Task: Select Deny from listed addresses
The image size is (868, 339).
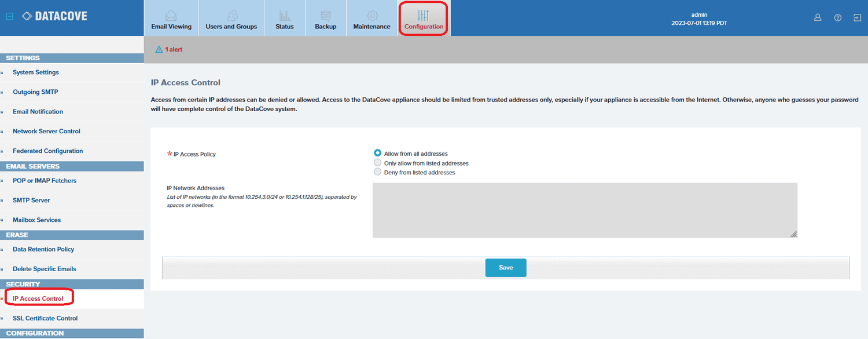Action: [377, 172]
